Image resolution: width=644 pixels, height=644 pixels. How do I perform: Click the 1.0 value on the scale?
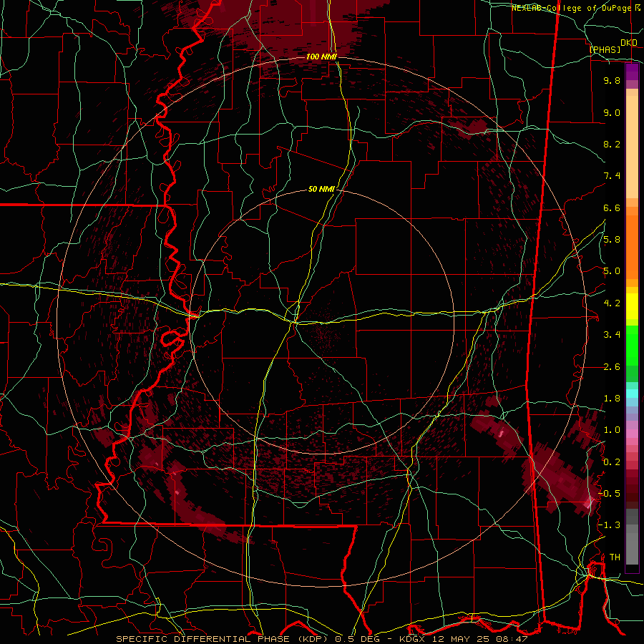(x=612, y=430)
